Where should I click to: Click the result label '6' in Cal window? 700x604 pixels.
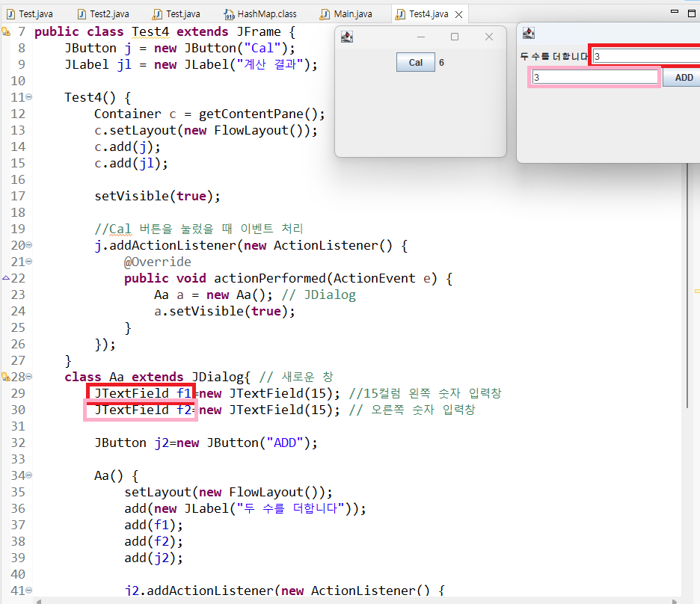441,63
